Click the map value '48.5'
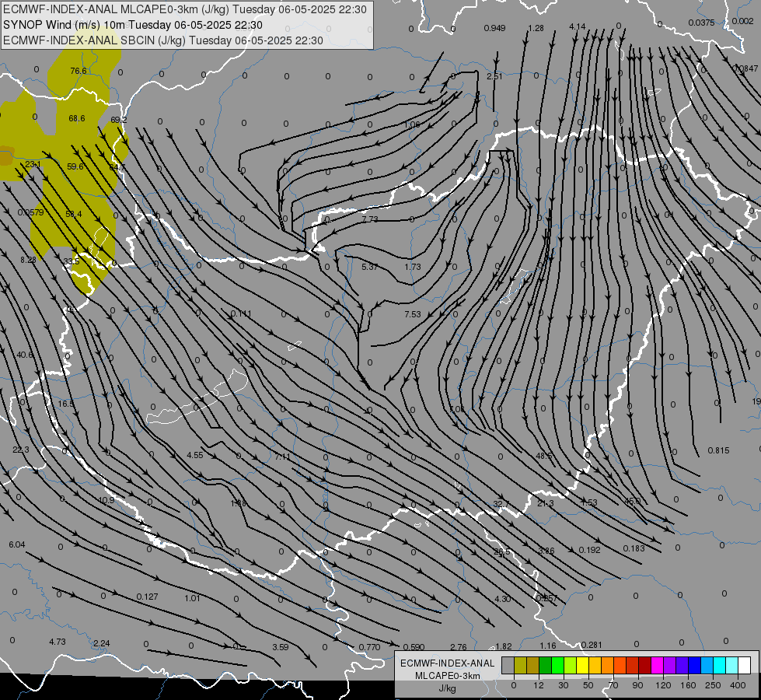The image size is (761, 700). coord(544,456)
